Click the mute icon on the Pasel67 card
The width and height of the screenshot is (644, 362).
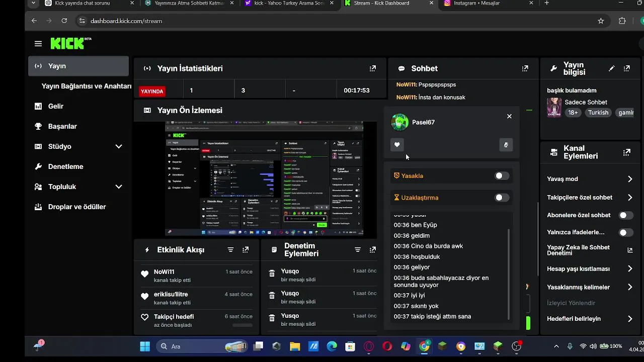[x=506, y=145]
